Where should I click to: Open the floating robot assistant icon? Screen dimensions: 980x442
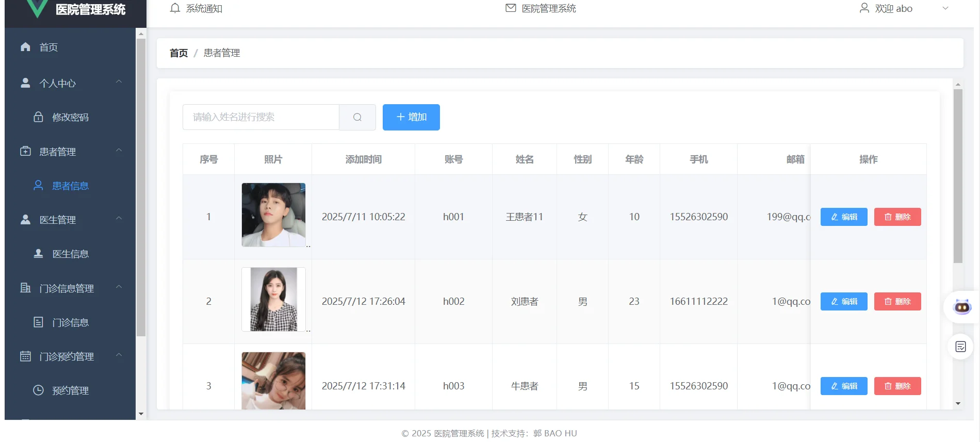(962, 307)
